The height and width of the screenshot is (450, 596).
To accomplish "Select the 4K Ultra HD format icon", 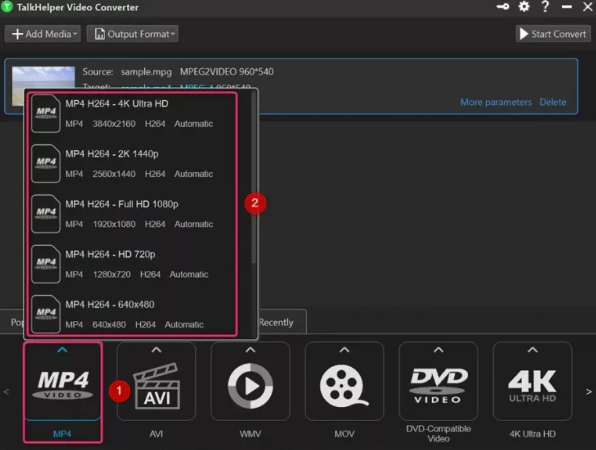I will (532, 386).
